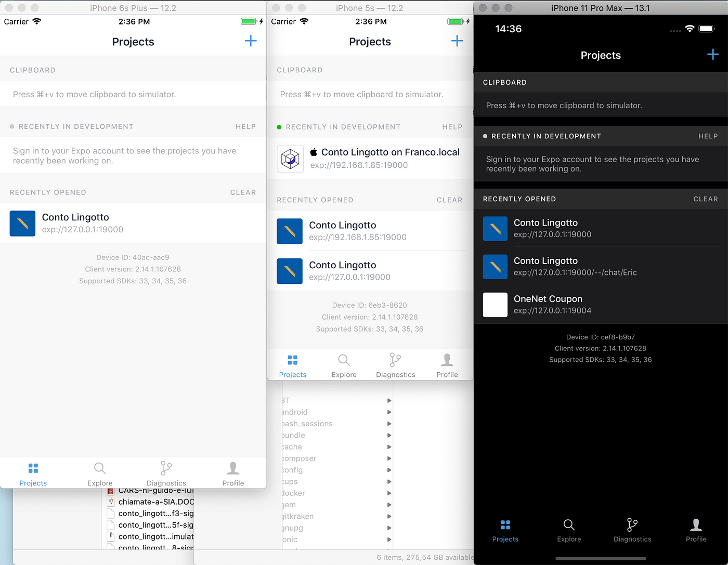
Task: Select chiamate-a-SIA.DOC file in Finder
Action: point(150,502)
